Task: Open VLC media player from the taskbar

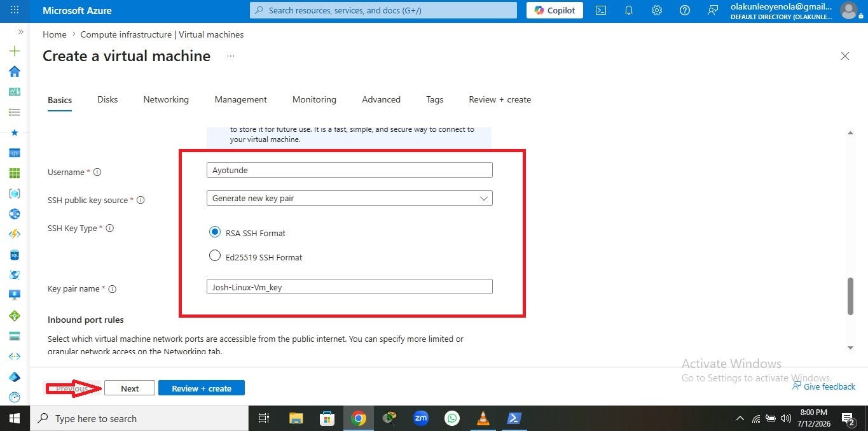Action: (483, 418)
